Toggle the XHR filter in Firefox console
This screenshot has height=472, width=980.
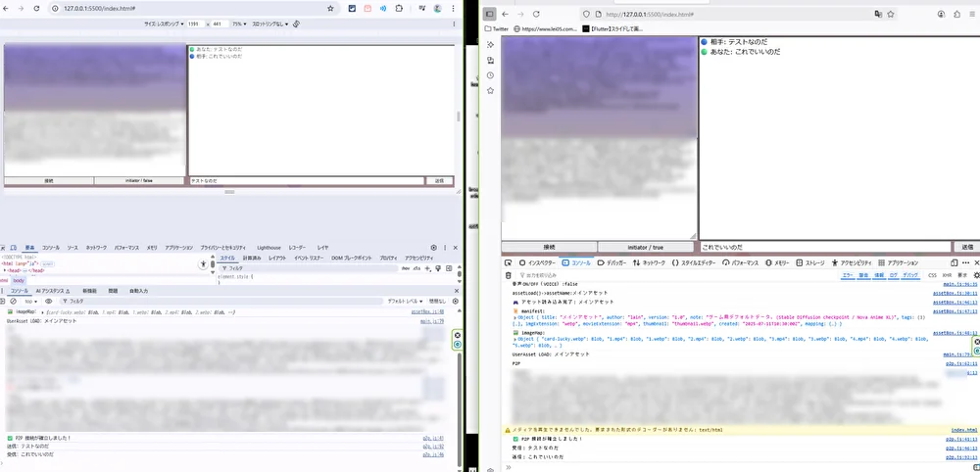point(947,275)
